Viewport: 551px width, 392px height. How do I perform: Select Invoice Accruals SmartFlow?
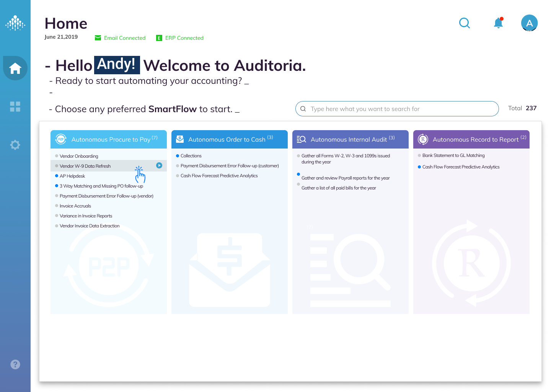click(75, 206)
